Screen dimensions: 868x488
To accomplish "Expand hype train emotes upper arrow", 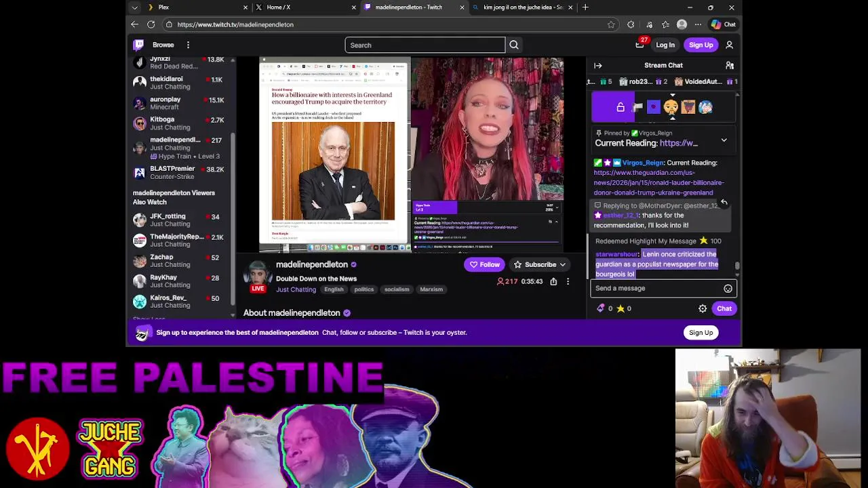I will (672, 96).
